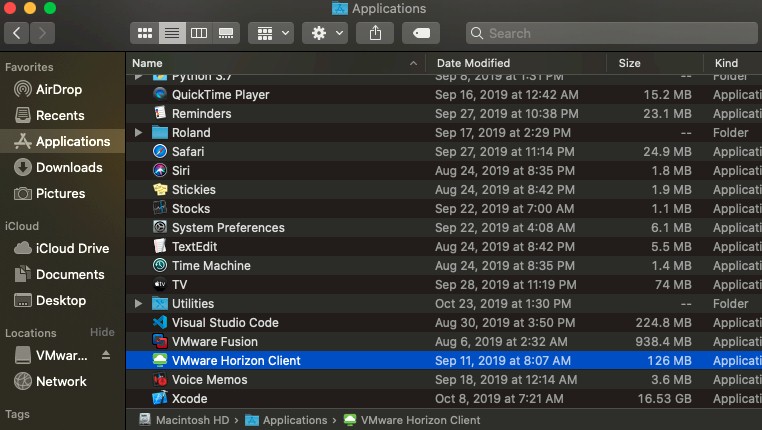Open iCloud Drive in the sidebar
The image size is (762, 430).
point(62,248)
